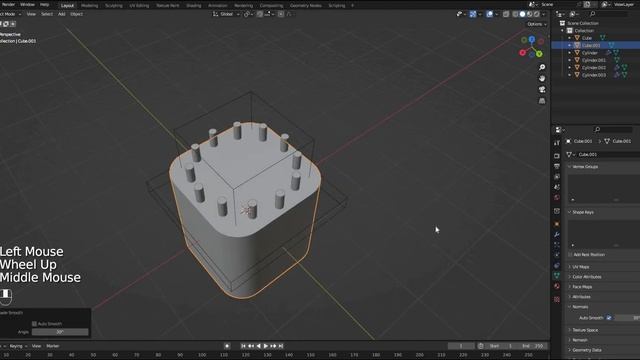Click the red X axis on navigation gizmo
Screen dimensions: 640x360
coord(522,53)
